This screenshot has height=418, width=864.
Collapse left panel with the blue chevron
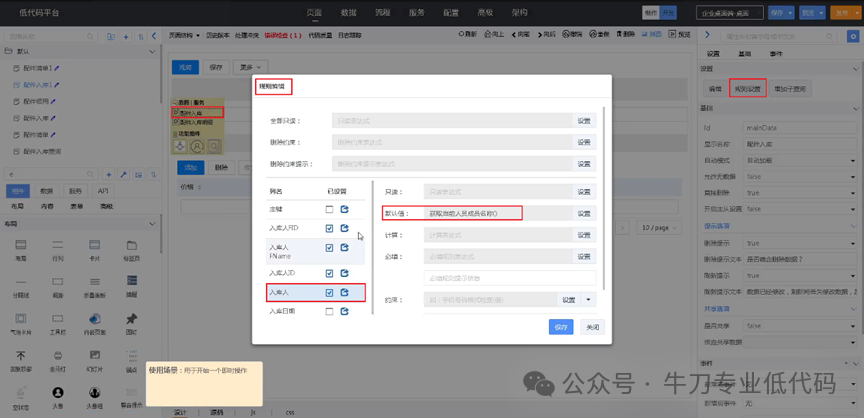click(x=154, y=36)
